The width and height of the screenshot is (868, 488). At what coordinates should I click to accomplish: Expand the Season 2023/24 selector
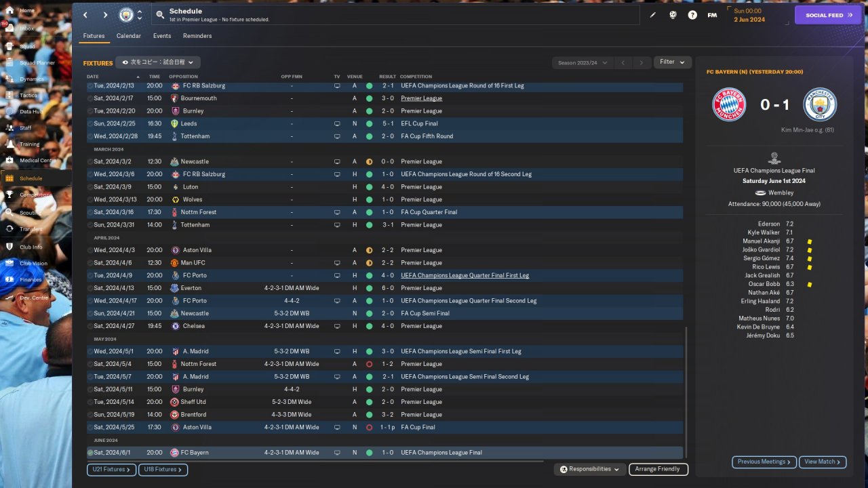[582, 63]
